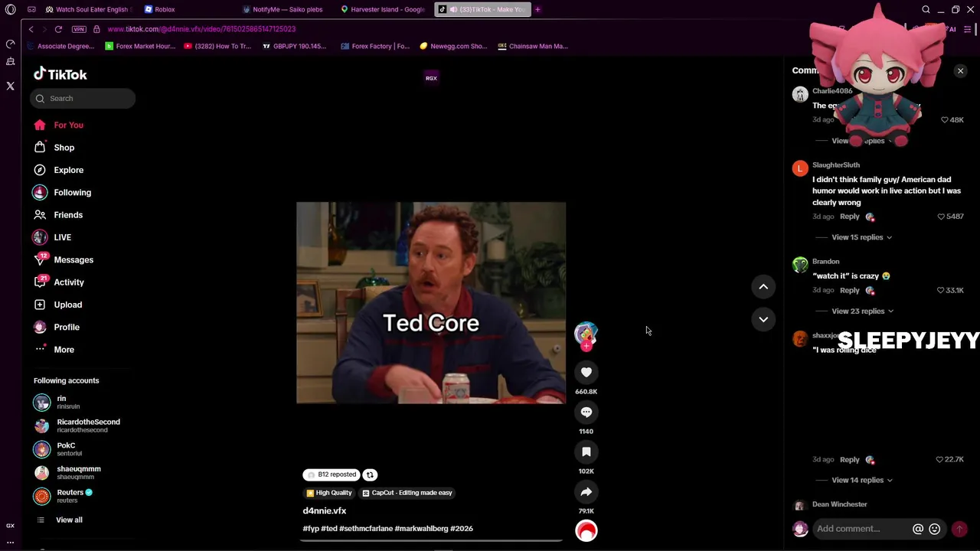Click the repost icon next to B12 reposted
This screenshot has height=551, width=980.
(370, 474)
